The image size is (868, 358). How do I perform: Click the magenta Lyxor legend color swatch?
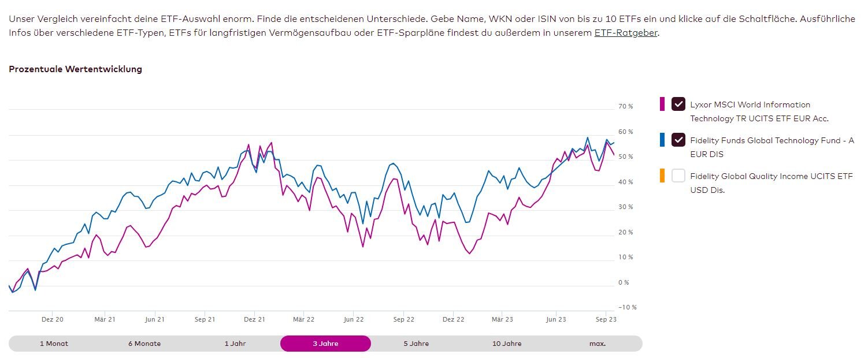(662, 104)
